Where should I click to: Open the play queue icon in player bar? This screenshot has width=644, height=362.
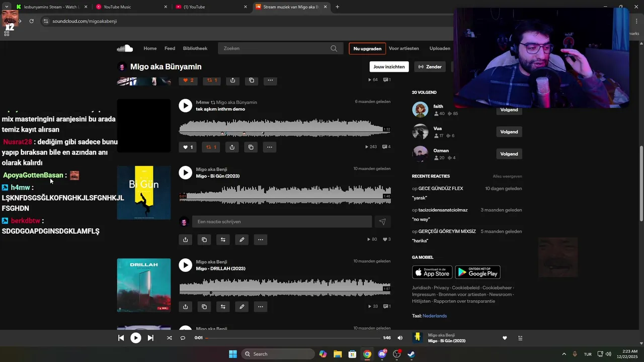520,338
